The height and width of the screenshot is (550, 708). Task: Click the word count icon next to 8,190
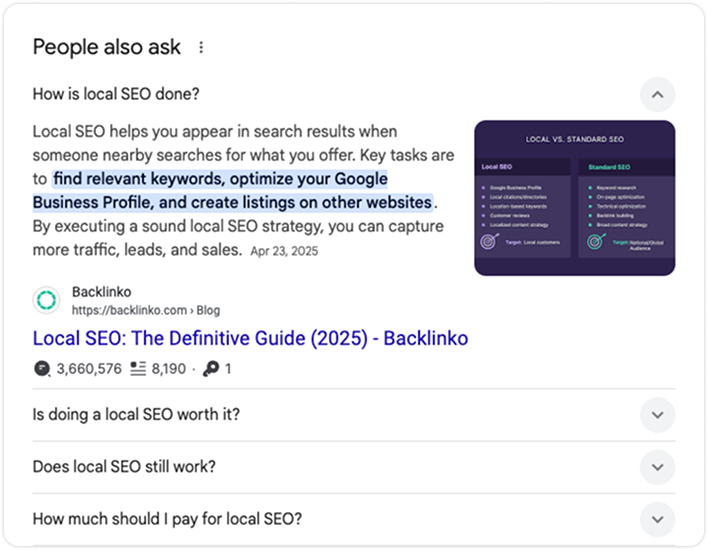(x=138, y=369)
